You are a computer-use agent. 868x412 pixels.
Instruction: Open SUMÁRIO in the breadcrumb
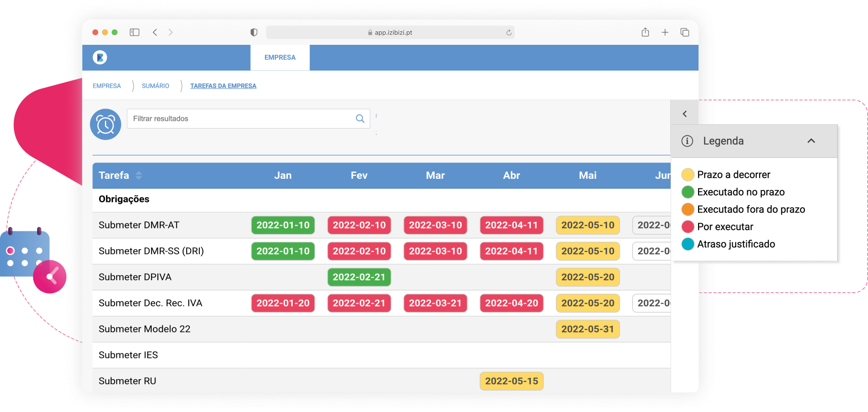tap(155, 86)
